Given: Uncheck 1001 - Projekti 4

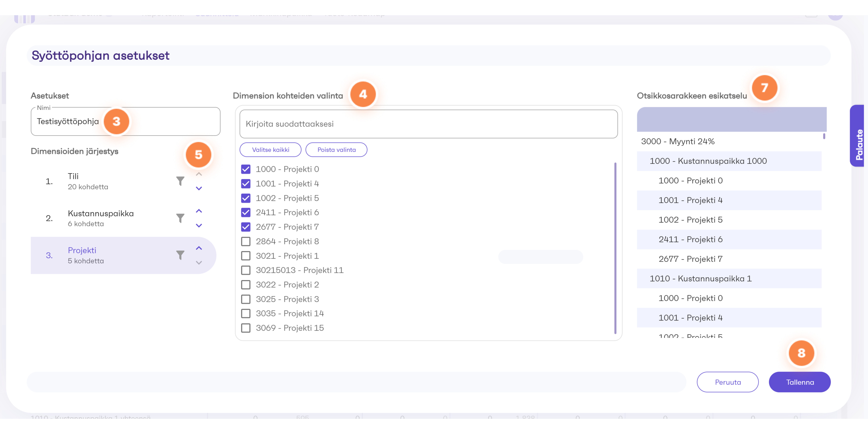Looking at the screenshot, I should pyautogui.click(x=246, y=184).
